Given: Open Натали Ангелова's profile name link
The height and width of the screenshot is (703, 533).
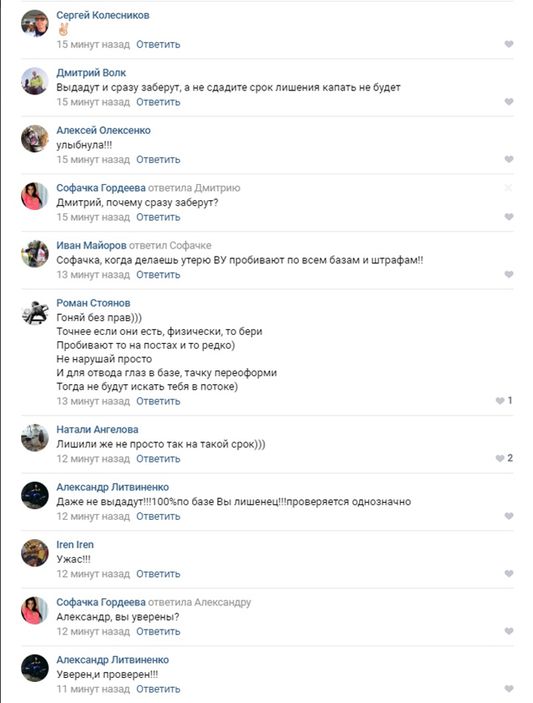Looking at the screenshot, I should [97, 430].
